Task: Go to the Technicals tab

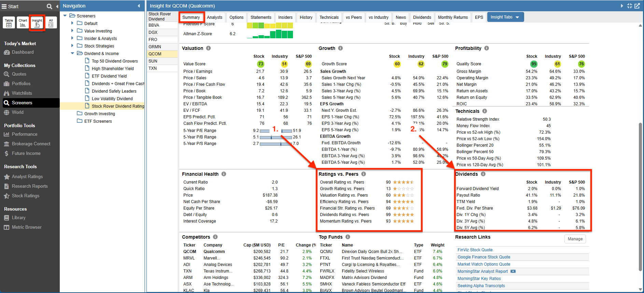Action: tap(329, 17)
